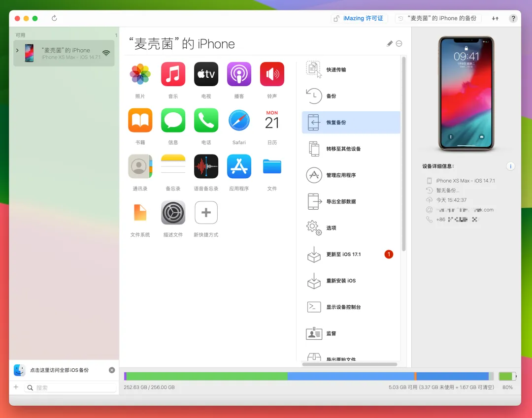The height and width of the screenshot is (418, 532).
Task: Open 监督 supervision action
Action: coord(351,334)
